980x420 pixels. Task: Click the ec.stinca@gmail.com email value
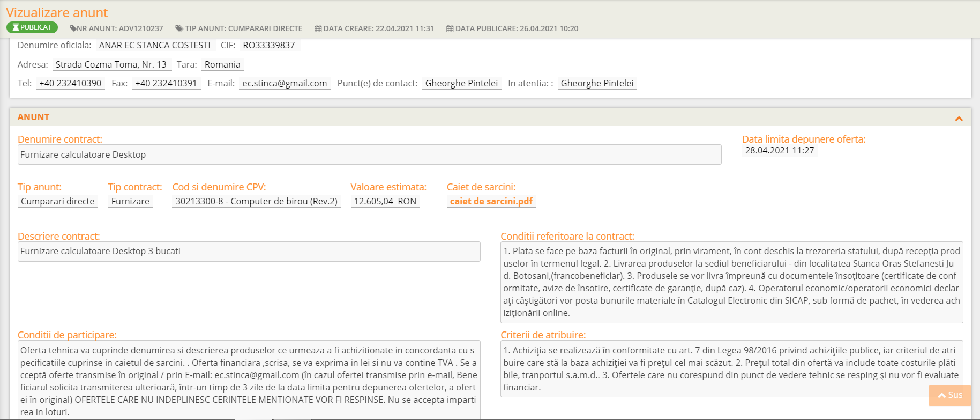pyautogui.click(x=285, y=83)
